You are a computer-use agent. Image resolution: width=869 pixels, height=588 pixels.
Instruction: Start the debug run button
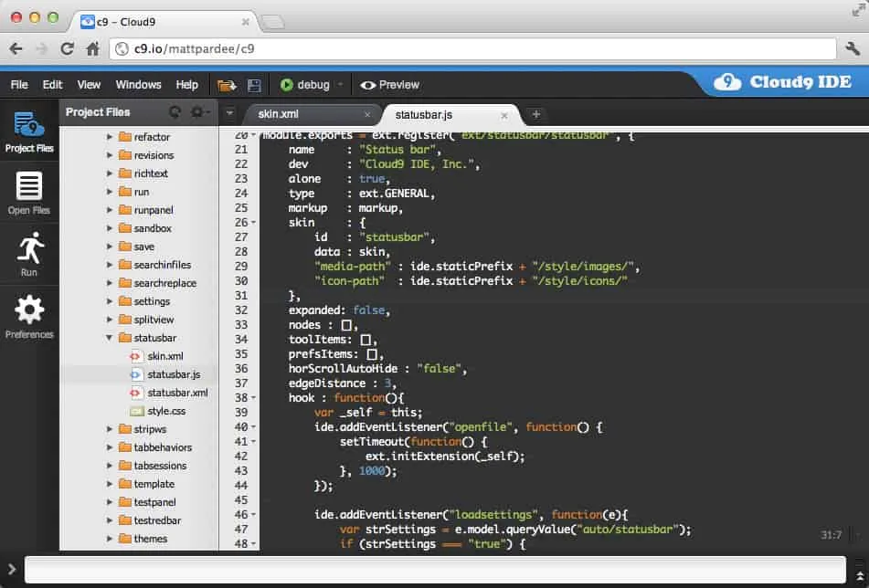pyautogui.click(x=305, y=85)
